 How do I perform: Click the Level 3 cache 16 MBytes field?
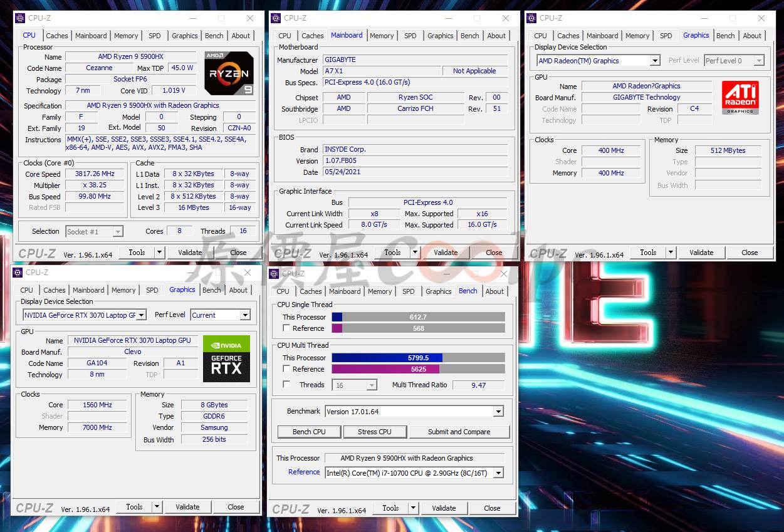[x=194, y=207]
